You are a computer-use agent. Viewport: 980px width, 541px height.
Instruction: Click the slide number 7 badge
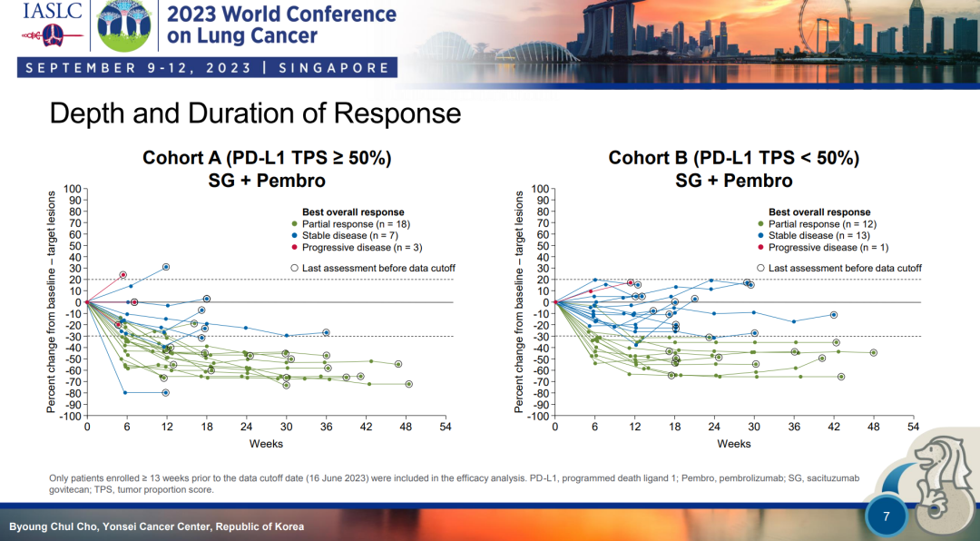885,517
